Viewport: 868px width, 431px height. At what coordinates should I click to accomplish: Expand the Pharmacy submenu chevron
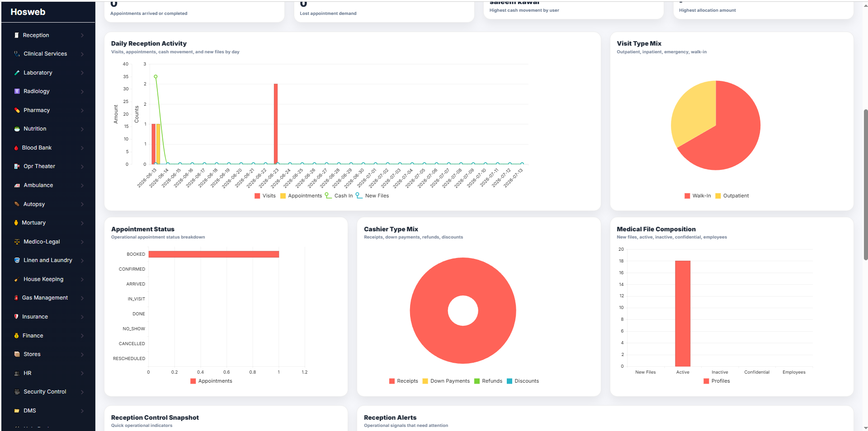pyautogui.click(x=82, y=110)
